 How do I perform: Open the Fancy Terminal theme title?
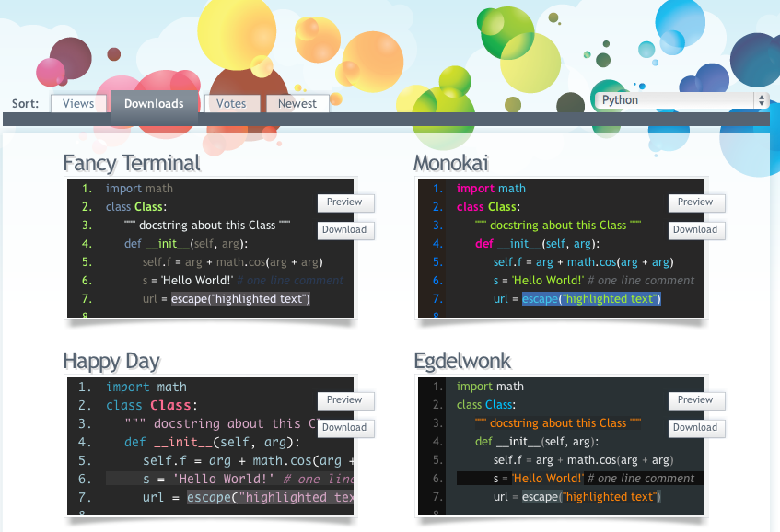tap(132, 163)
